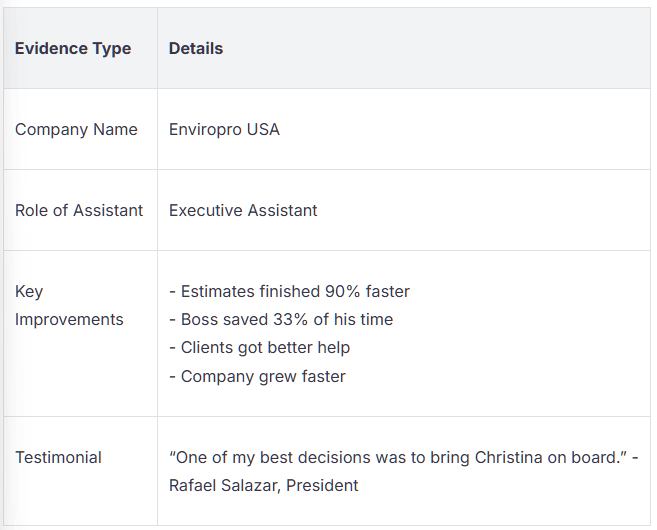Click the 'Role of Assistant' row label
The width and height of the screenshot is (657, 530).
click(79, 210)
